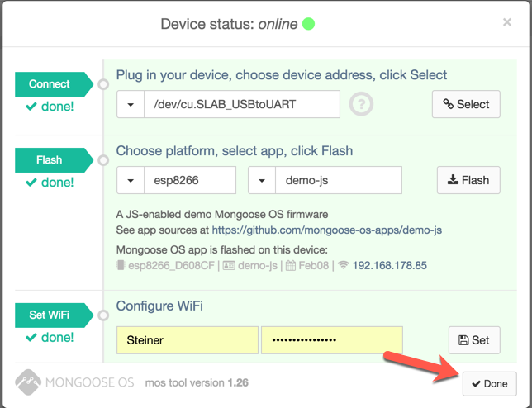
Task: Click the green online status indicator
Action: pos(308,24)
